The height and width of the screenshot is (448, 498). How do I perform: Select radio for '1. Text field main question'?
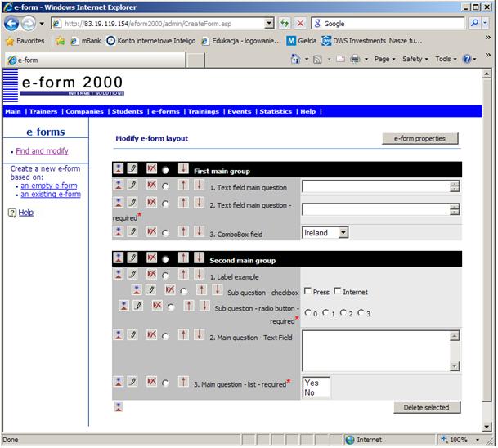pyautogui.click(x=165, y=187)
